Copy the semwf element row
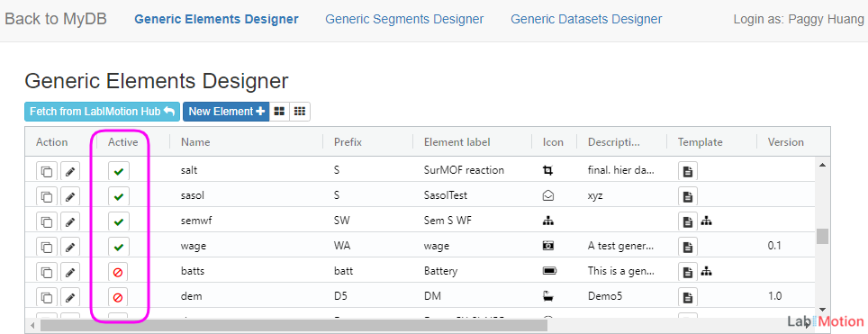The height and width of the screenshot is (334, 868). tap(47, 221)
